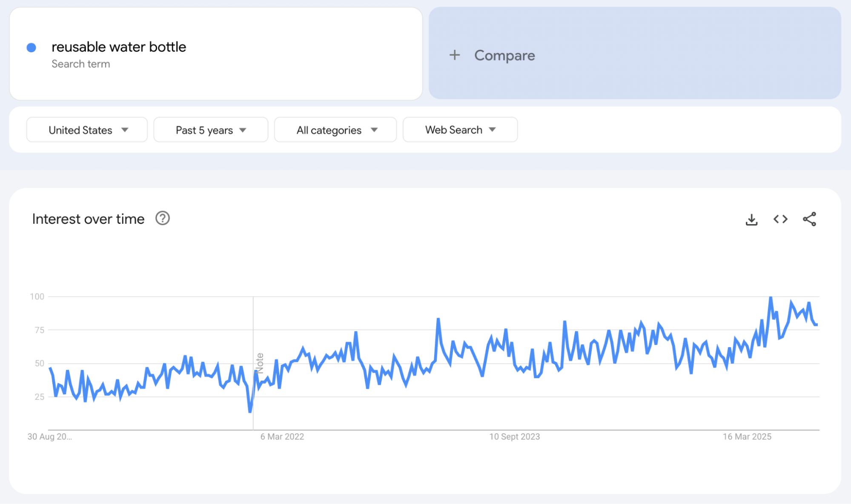Change search type via Web Search dropdown
851x504 pixels.
(460, 130)
